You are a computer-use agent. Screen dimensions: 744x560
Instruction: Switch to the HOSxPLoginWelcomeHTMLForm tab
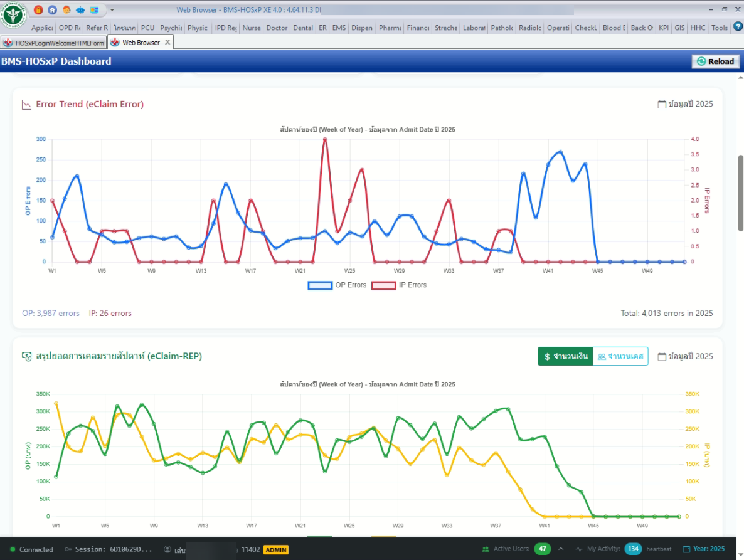tap(54, 43)
